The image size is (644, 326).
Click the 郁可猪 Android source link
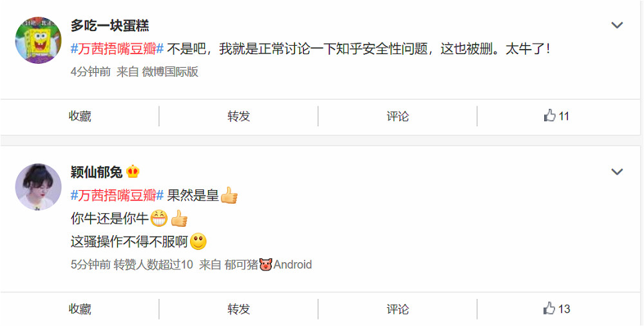tap(268, 264)
